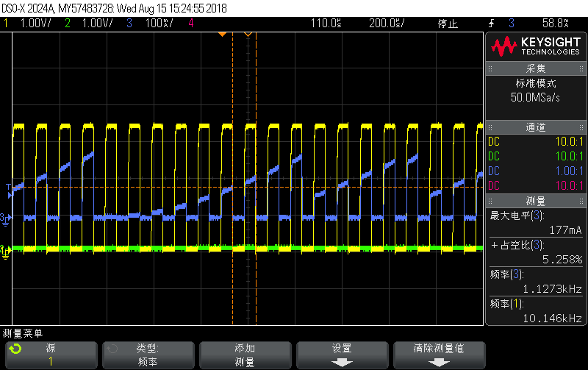Image resolution: width=588 pixels, height=370 pixels.
Task: Click the 标准模式 acquisition mode text
Action: (536, 83)
